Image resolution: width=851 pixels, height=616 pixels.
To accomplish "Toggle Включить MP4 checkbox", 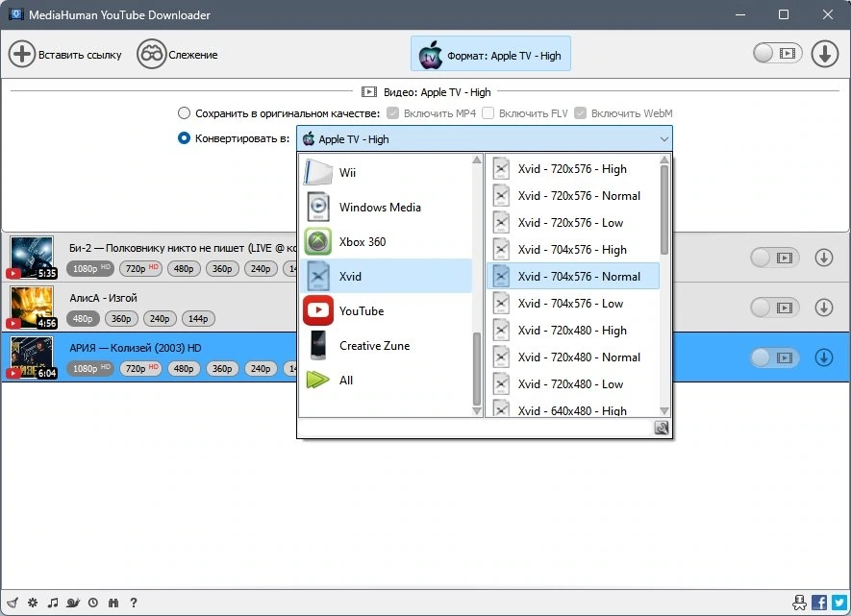I will point(393,113).
